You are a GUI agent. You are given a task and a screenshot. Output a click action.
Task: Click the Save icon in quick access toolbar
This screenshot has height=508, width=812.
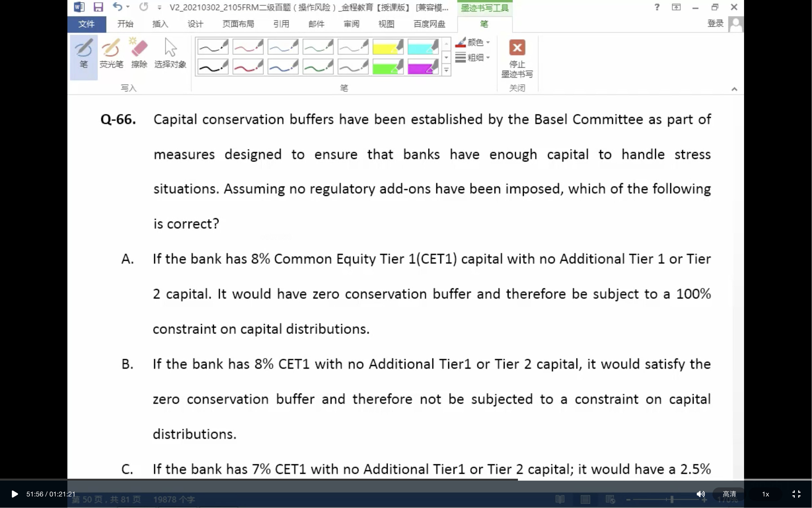(x=98, y=7)
